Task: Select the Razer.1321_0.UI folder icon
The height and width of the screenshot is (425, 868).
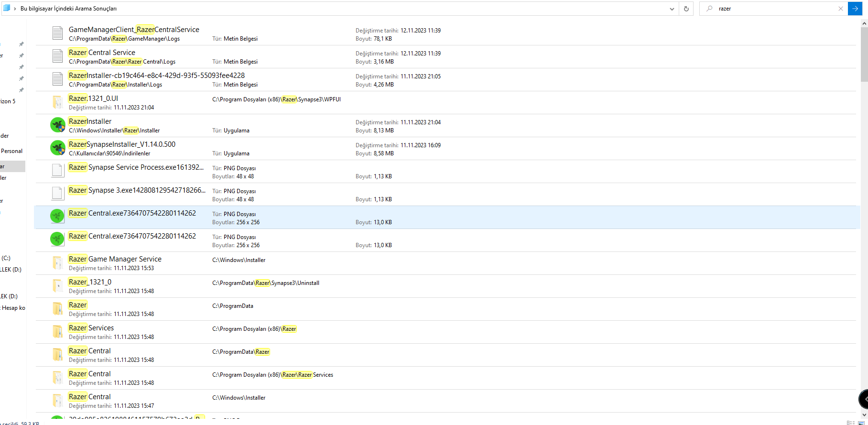Action: coord(57,102)
